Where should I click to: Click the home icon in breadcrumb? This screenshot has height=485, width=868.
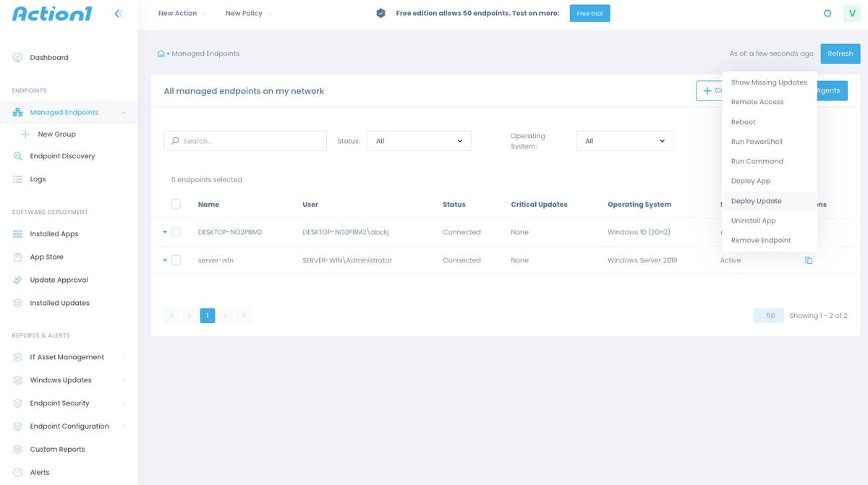161,53
